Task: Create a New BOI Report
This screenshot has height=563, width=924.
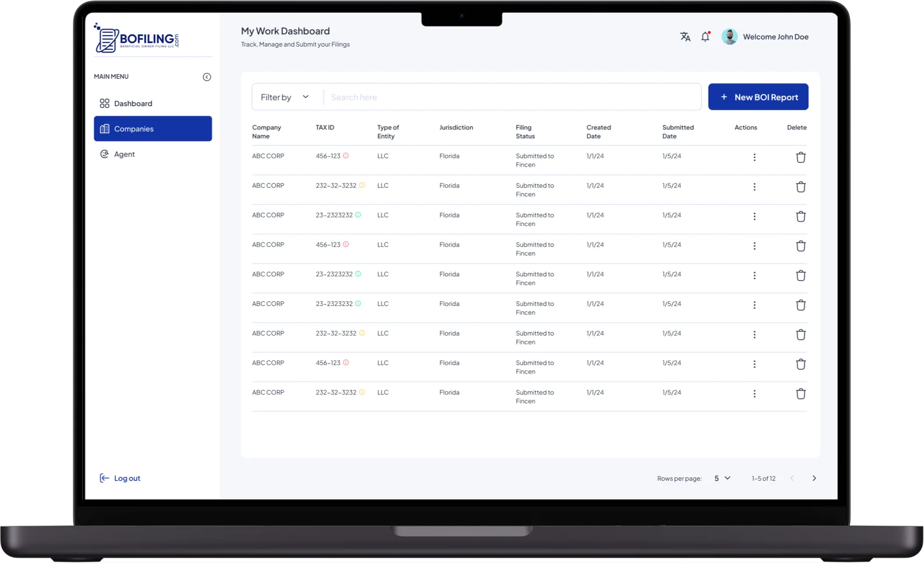Action: pyautogui.click(x=759, y=97)
